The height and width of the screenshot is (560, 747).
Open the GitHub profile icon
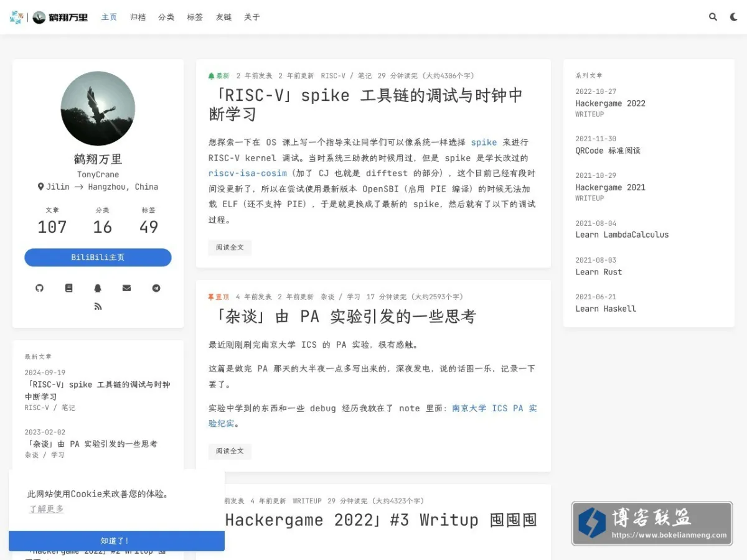pyautogui.click(x=40, y=288)
